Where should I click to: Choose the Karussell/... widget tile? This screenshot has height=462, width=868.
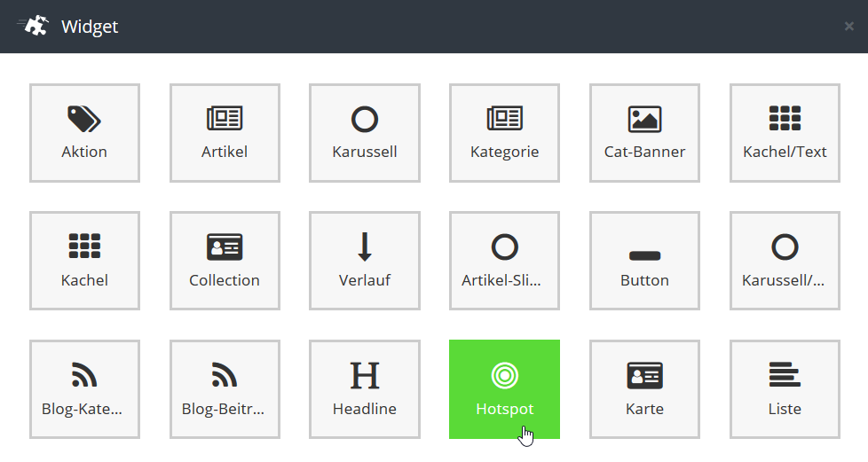[785, 261]
